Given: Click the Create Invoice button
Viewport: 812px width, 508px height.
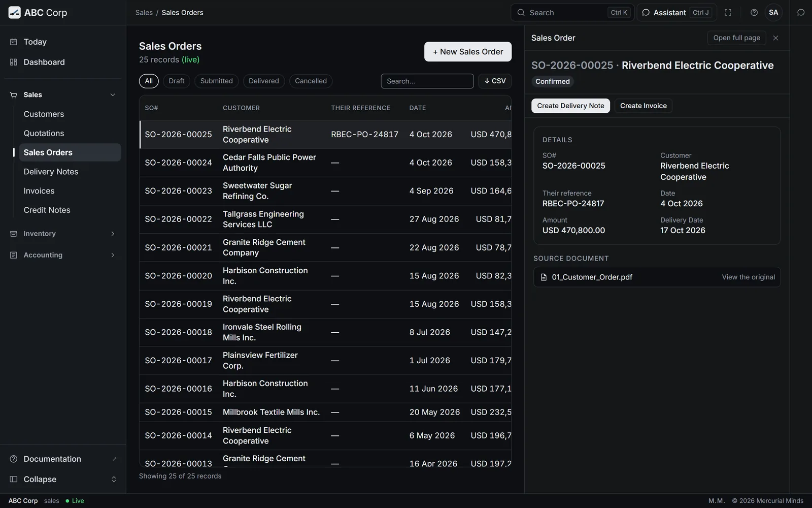Looking at the screenshot, I should (x=644, y=106).
